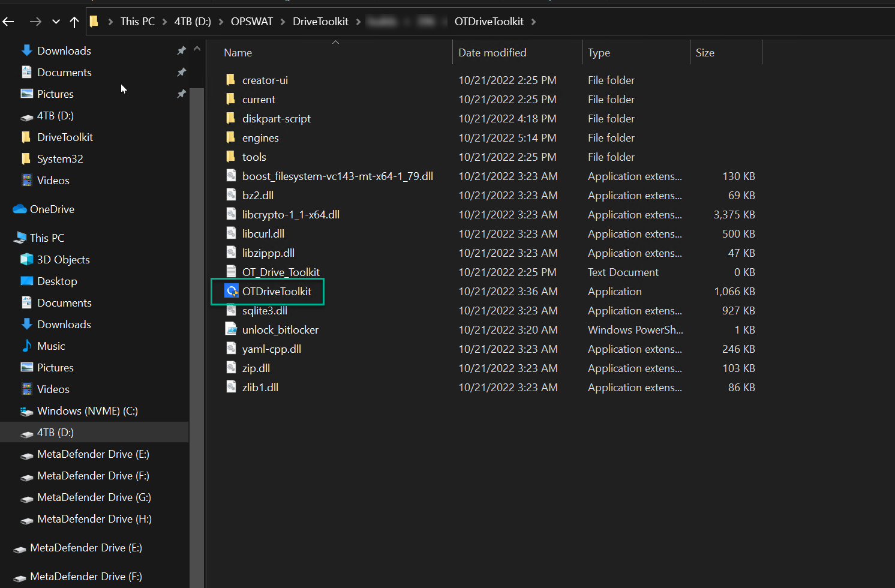Open System32 folder in Quick access
This screenshot has height=588, width=895.
60,159
